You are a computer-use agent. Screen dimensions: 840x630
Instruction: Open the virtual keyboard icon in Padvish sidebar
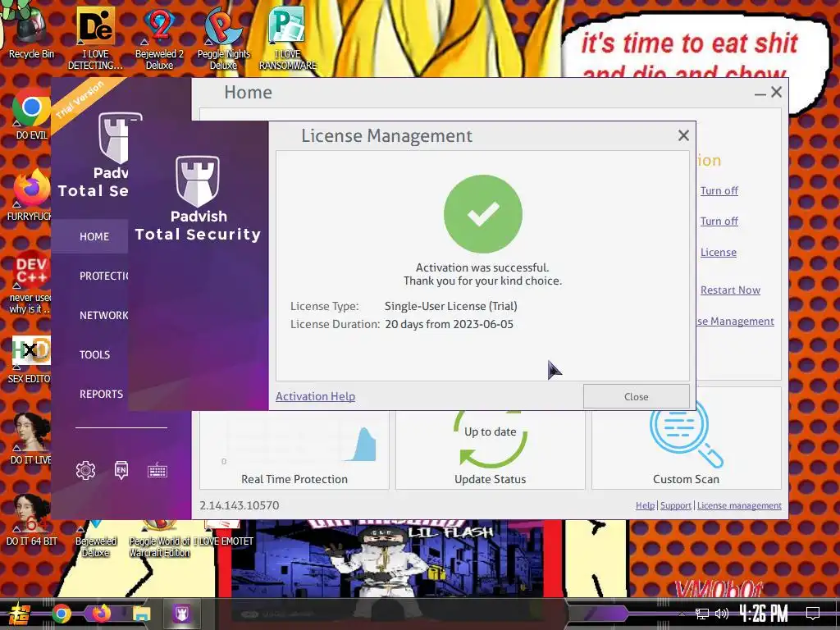tap(157, 471)
